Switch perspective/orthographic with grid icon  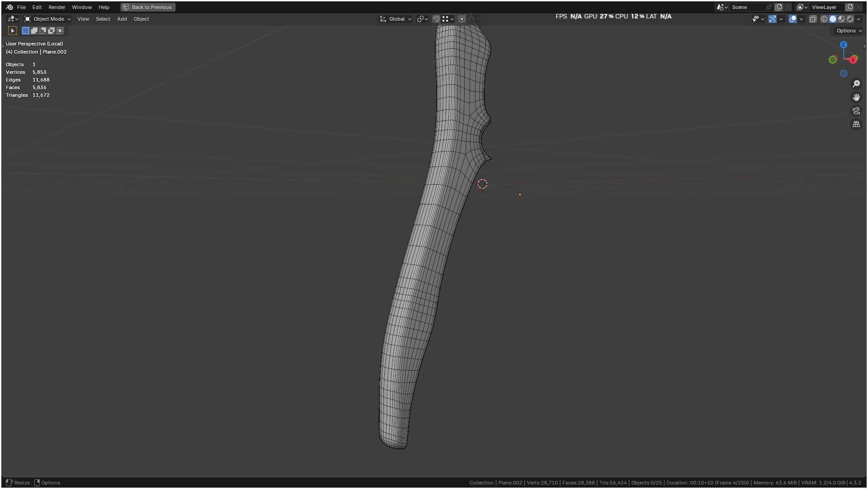tap(856, 124)
